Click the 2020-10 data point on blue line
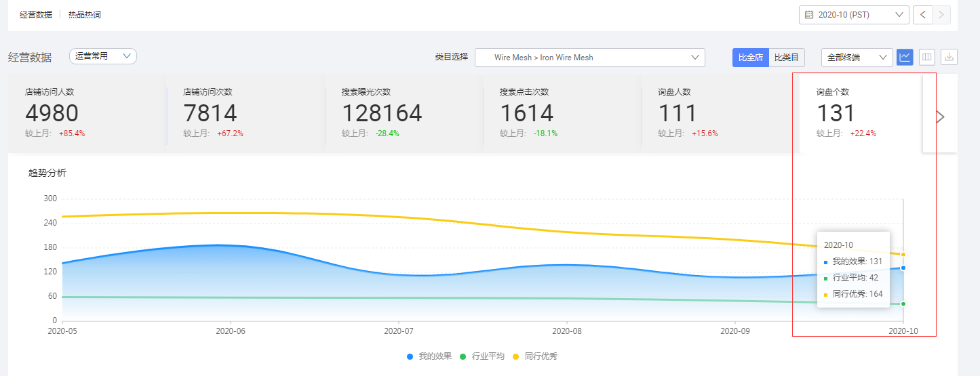Viewport: 980px width, 376px height. [x=903, y=268]
